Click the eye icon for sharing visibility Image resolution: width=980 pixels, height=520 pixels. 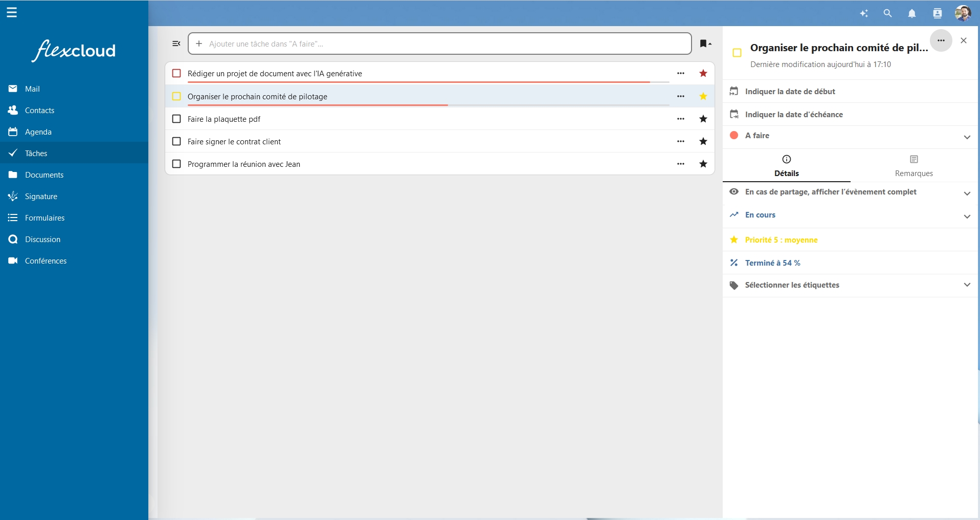734,191
